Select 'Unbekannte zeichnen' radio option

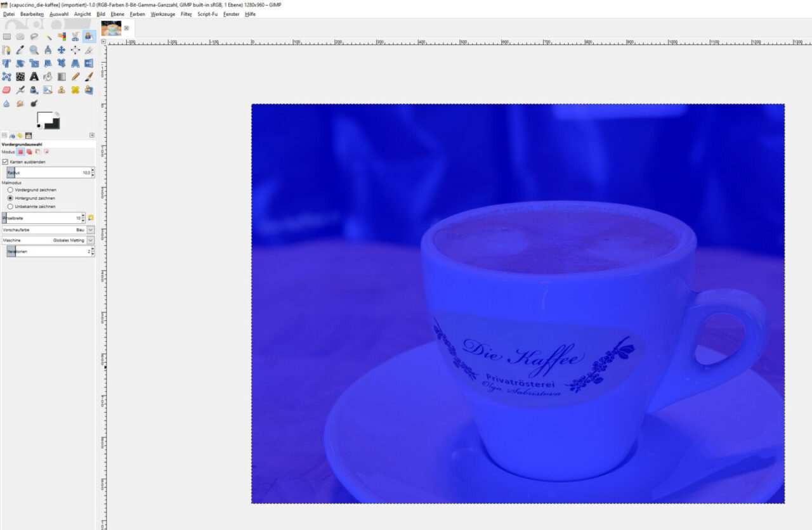click(x=10, y=206)
